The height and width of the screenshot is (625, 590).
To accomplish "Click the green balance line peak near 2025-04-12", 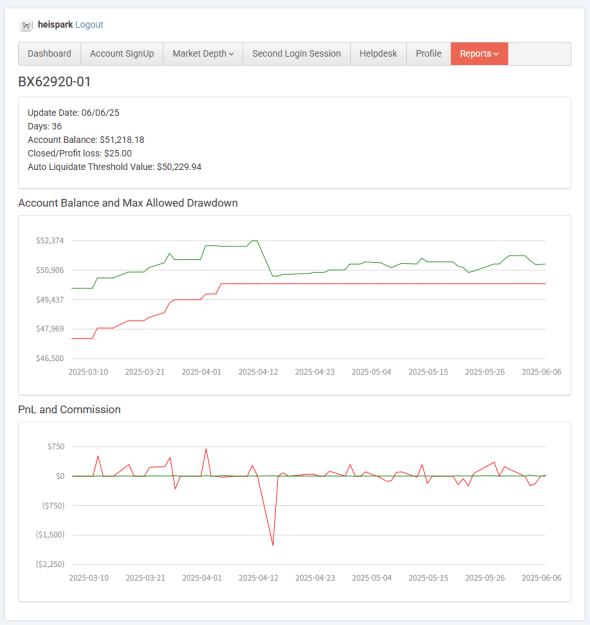I will tap(254, 241).
